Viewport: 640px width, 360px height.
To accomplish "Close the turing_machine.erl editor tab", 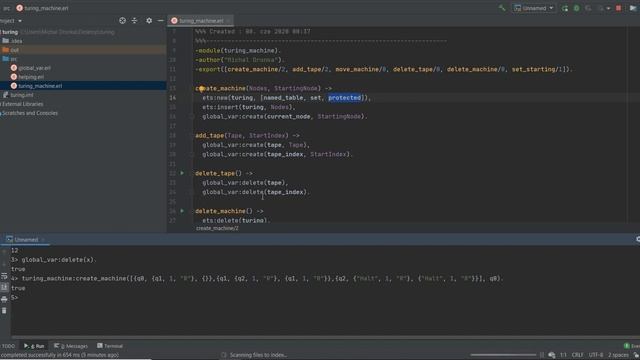I will (229, 21).
